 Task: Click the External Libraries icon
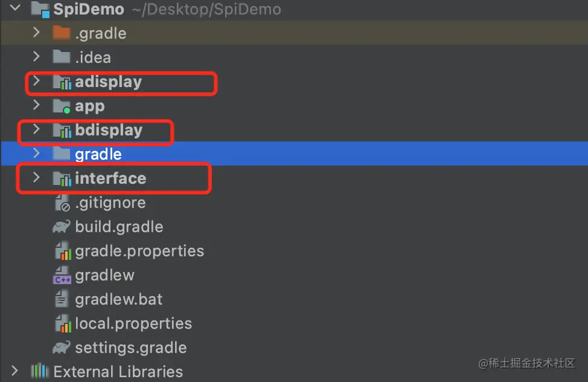(x=39, y=372)
